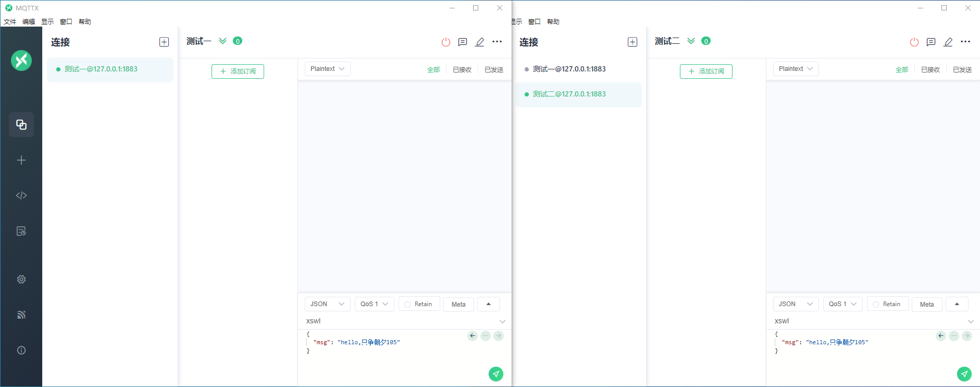
Task: Toggle Retain option in right window
Action: click(888, 304)
